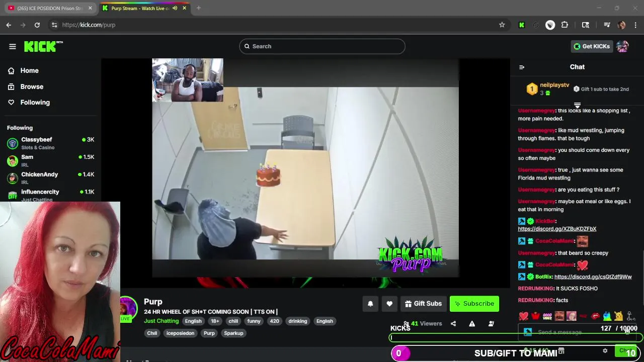Select the funny tag

click(x=254, y=321)
